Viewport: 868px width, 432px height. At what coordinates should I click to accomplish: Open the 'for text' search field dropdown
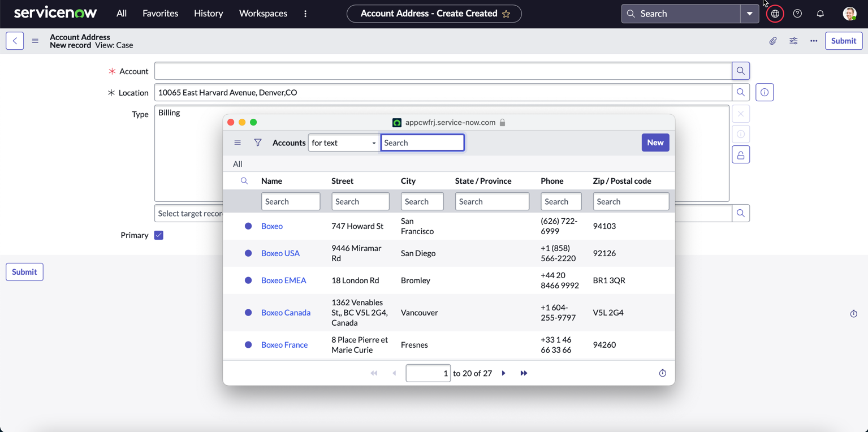point(343,142)
